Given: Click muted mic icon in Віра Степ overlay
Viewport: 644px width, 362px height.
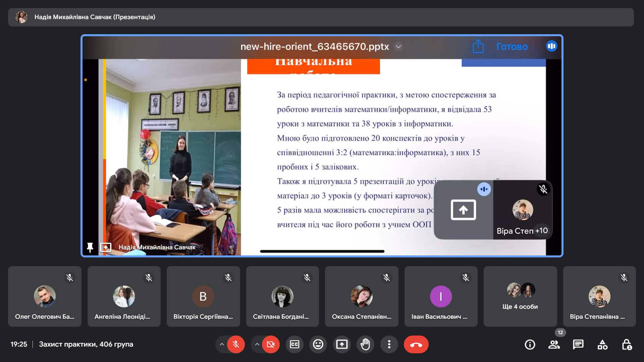Looking at the screenshot, I should [x=543, y=189].
